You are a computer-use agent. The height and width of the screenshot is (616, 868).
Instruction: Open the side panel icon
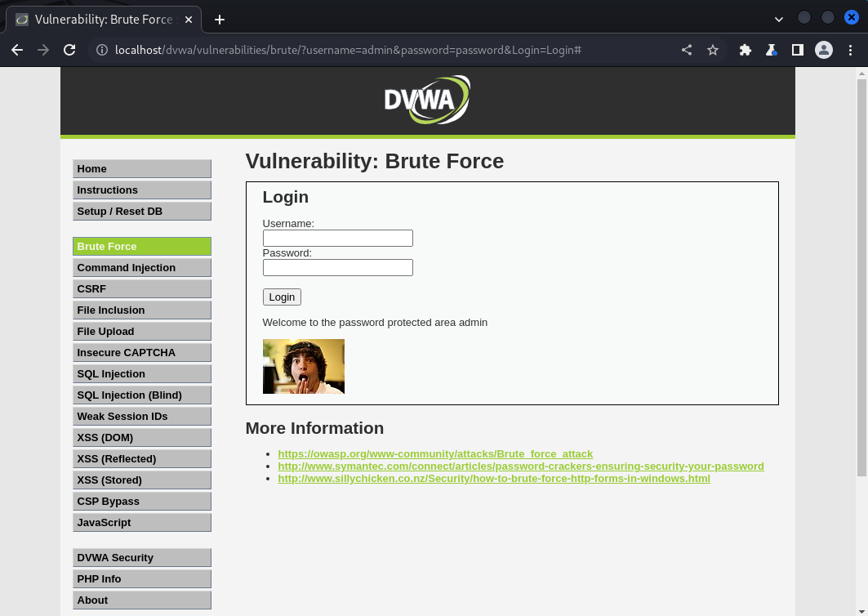[x=798, y=50]
